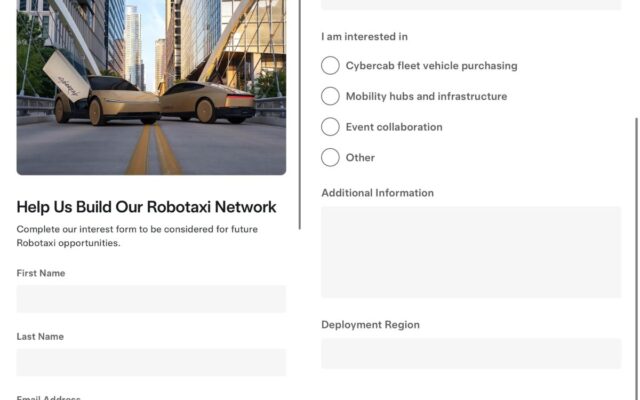Click "Help Us Build Our Robotaxi Network" heading
The image size is (640, 400).
146,207
